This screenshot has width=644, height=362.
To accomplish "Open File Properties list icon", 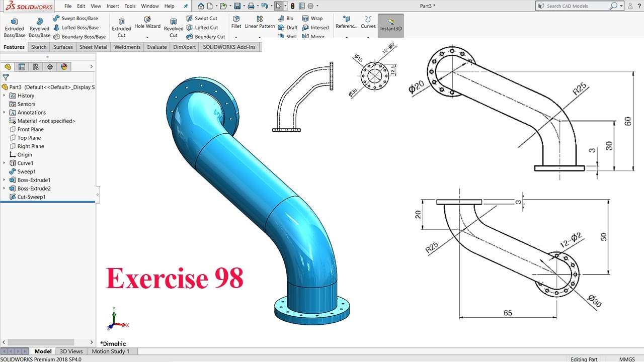I will click(x=301, y=6).
